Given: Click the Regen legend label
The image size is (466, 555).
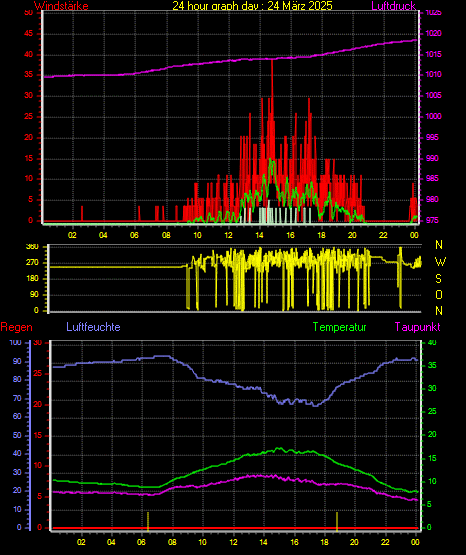Looking at the screenshot, I should click(16, 327).
